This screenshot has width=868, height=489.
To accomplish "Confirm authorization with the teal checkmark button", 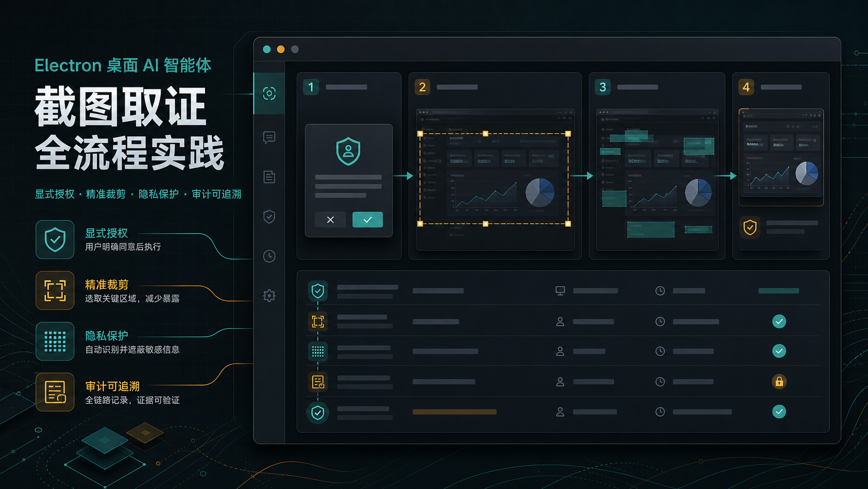I will point(368,220).
